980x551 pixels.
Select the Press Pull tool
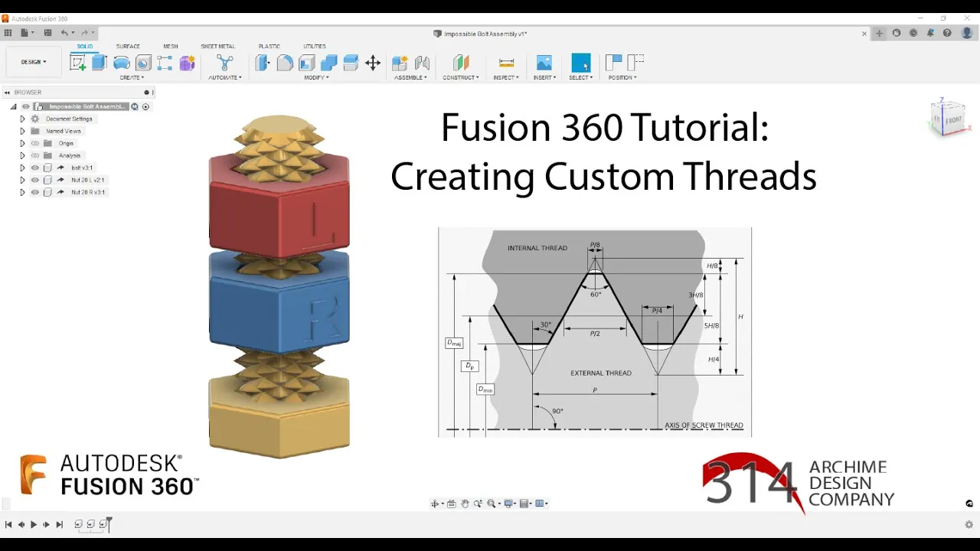click(x=263, y=63)
